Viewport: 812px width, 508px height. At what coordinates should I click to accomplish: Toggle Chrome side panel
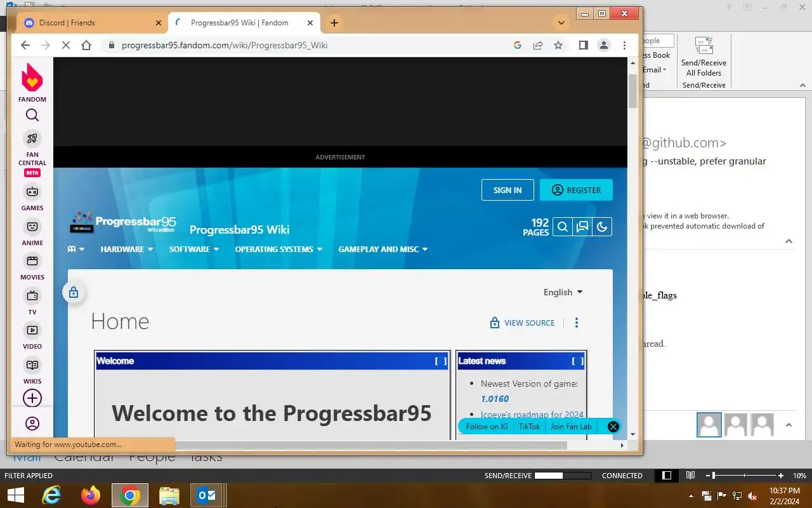[584, 45]
